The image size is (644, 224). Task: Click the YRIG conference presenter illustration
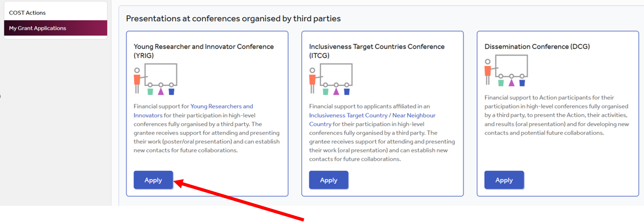156,79
